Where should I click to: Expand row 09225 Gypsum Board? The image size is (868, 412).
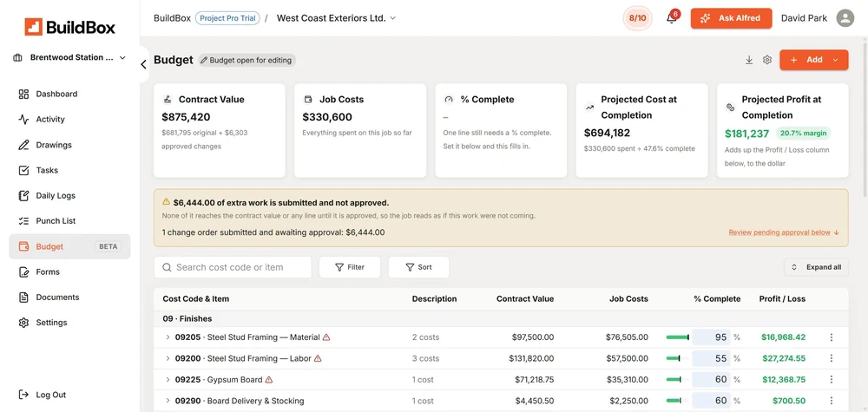coord(168,380)
